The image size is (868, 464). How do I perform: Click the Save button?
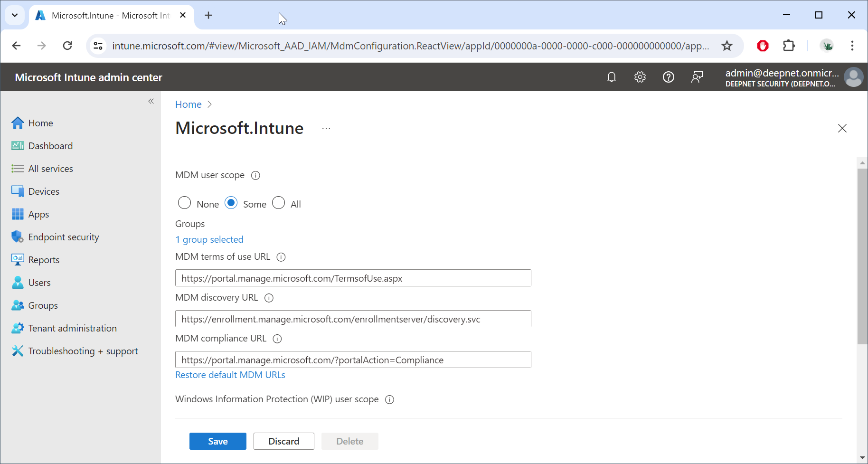pyautogui.click(x=217, y=441)
